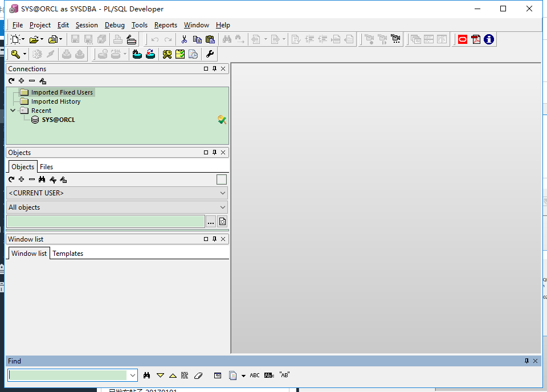Open the Log on key dropdown arrow

point(25,54)
